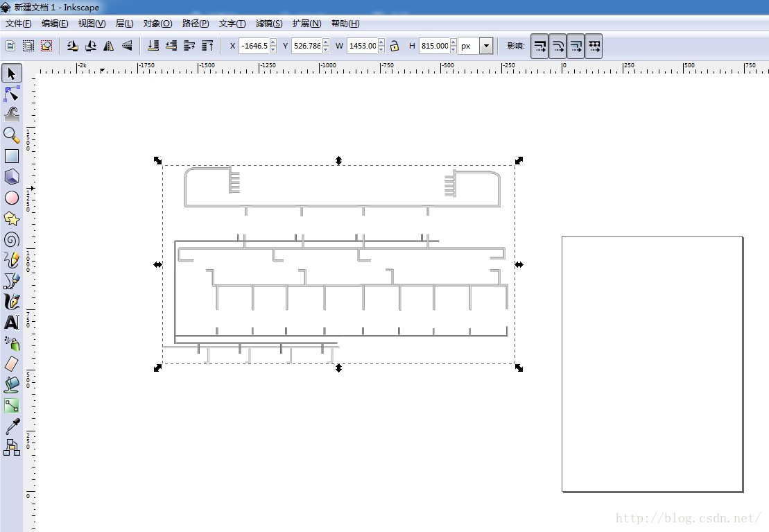Select the Color dropper tool
769x532 pixels.
12,426
